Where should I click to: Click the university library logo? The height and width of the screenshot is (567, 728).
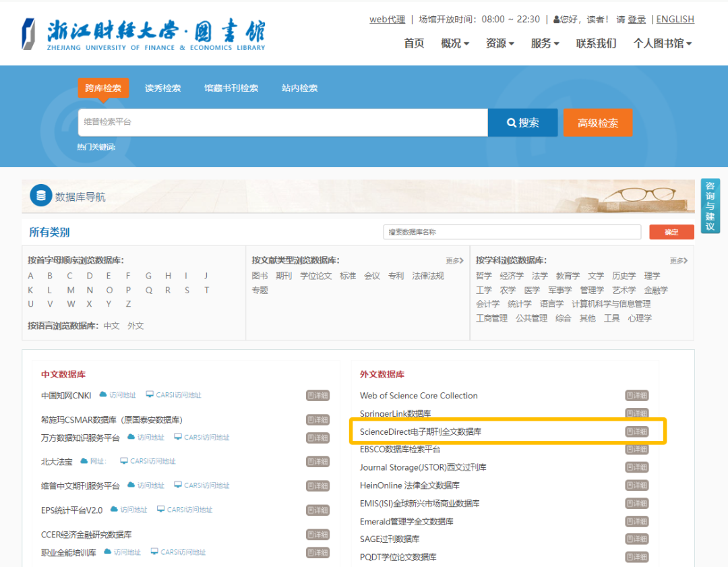144,34
